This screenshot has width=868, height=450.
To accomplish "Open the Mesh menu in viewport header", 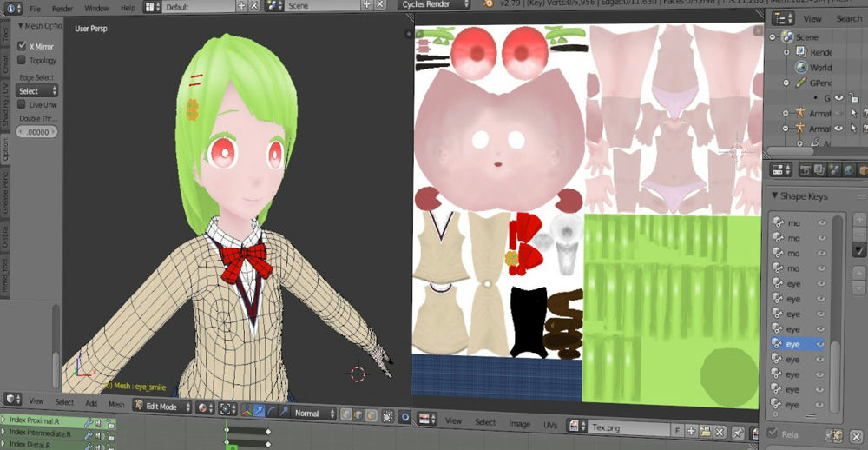I will pos(116,404).
